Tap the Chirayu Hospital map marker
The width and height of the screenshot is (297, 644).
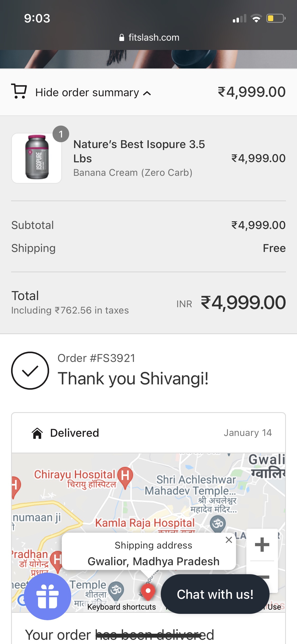125,476
